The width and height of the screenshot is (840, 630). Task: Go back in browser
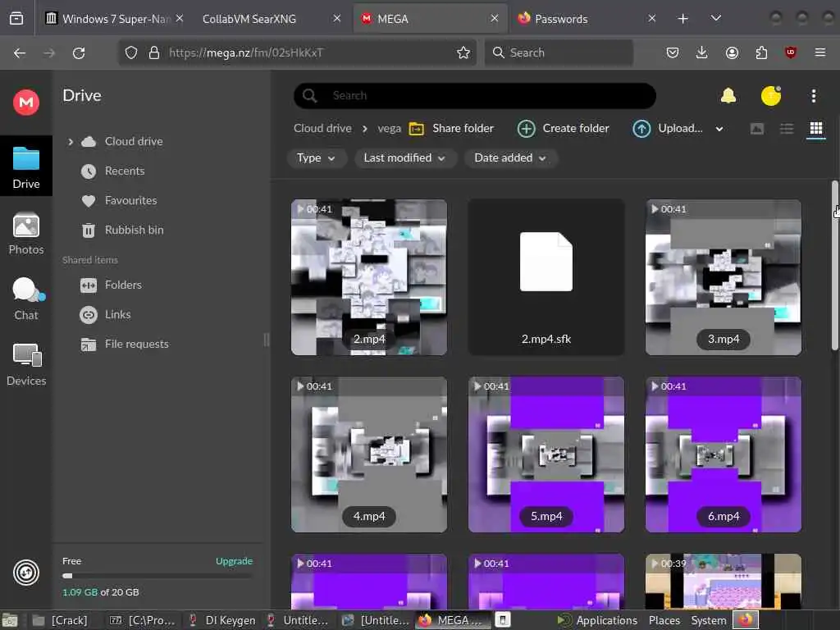(x=20, y=52)
